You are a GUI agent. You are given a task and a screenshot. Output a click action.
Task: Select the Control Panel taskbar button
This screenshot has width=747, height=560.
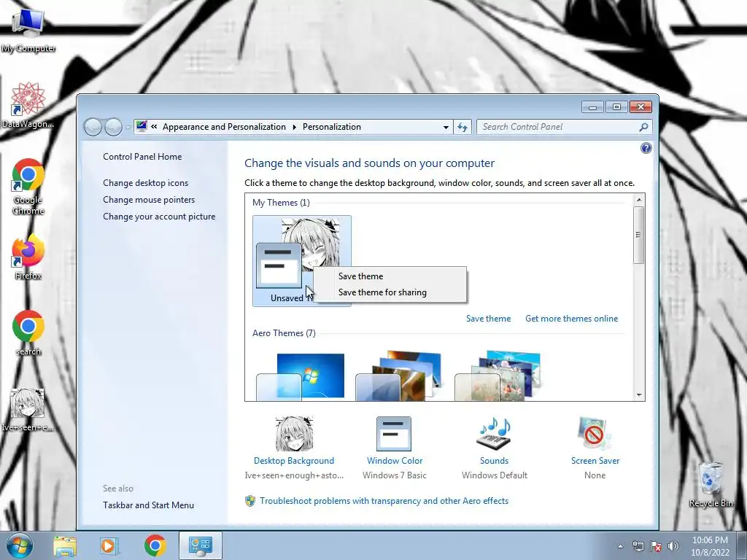(x=201, y=545)
